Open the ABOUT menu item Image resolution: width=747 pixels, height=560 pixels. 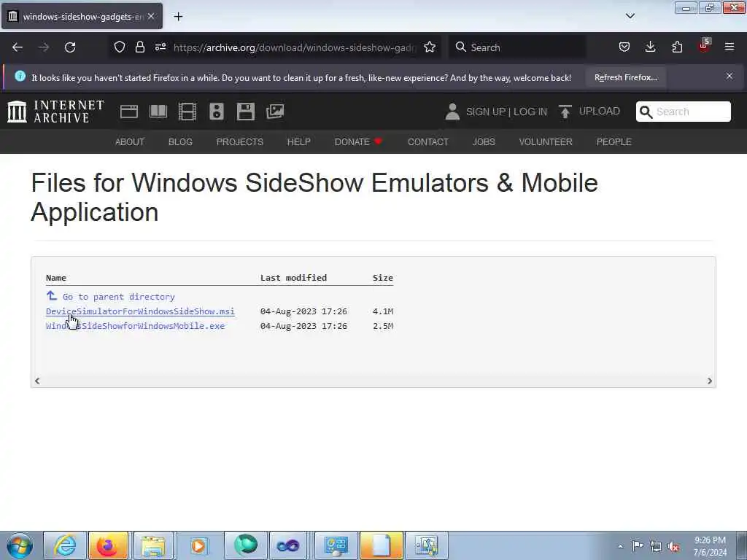pyautogui.click(x=130, y=142)
